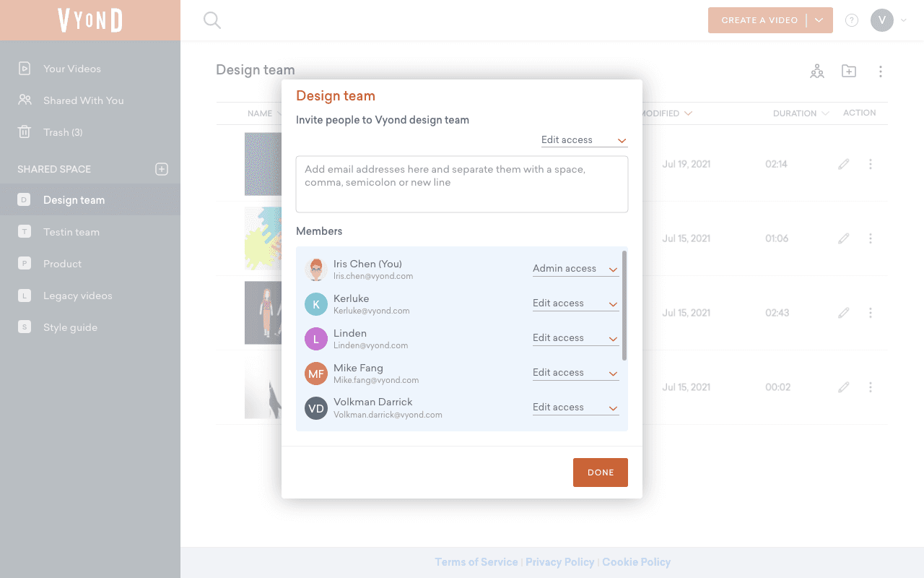This screenshot has width=924, height=578.
Task: Open more options for the 00:02 video
Action: point(871,387)
